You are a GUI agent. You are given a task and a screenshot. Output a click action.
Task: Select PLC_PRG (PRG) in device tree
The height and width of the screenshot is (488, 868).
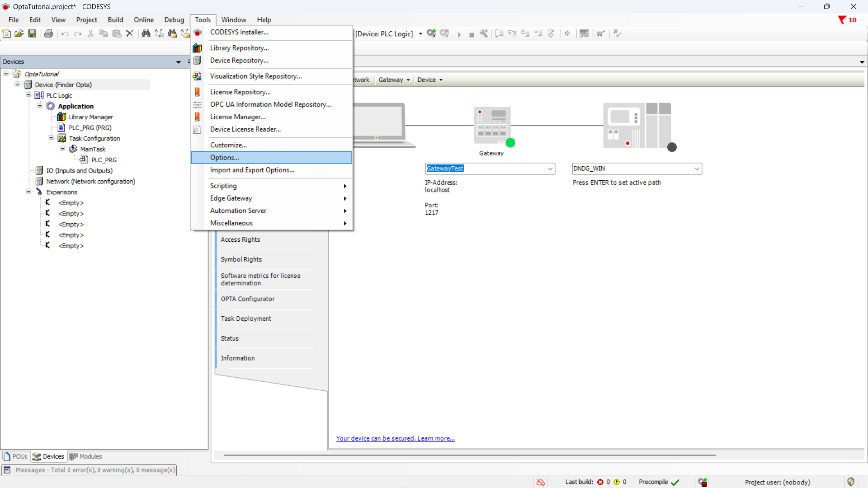[x=90, y=127]
